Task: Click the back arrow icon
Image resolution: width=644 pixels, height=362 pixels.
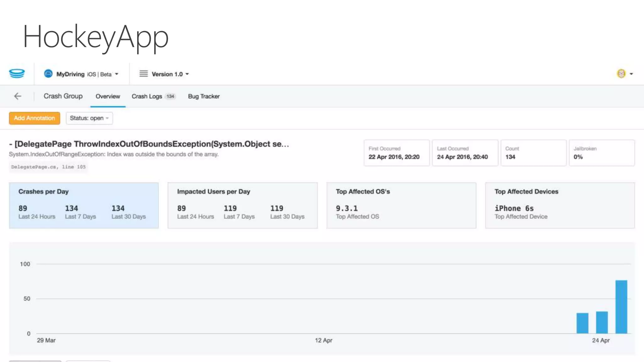Action: point(18,96)
